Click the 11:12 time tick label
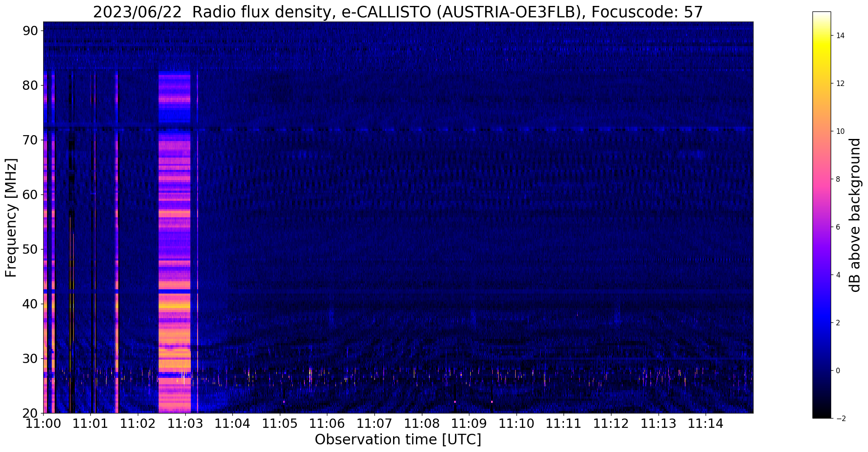Screen dimensions: 868x452 coord(611,423)
